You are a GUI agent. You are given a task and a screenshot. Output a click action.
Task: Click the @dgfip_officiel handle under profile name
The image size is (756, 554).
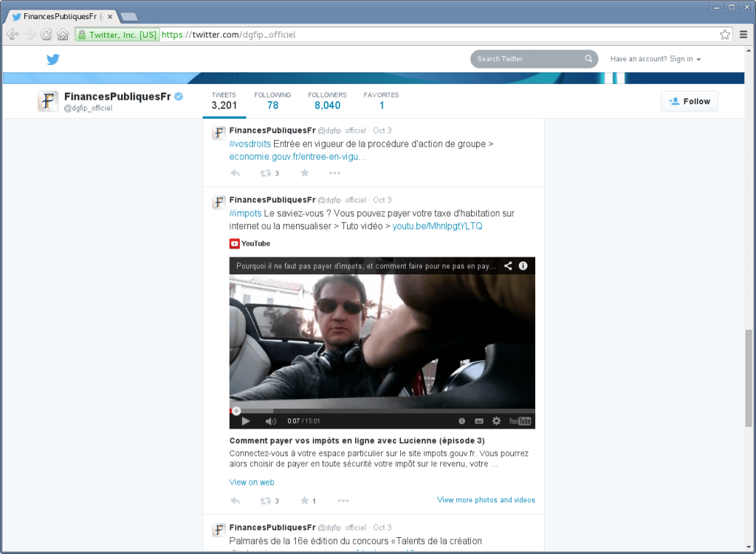tap(89, 108)
